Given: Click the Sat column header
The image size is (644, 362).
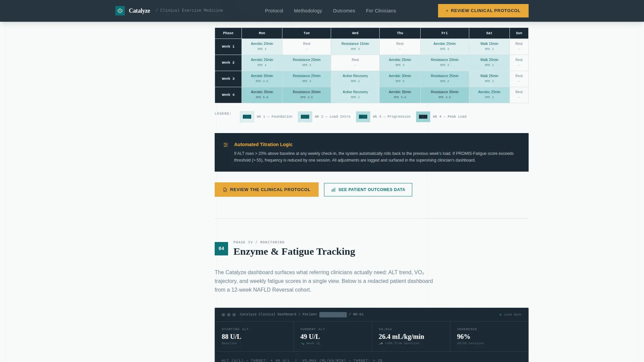Looking at the screenshot, I should tap(489, 33).
